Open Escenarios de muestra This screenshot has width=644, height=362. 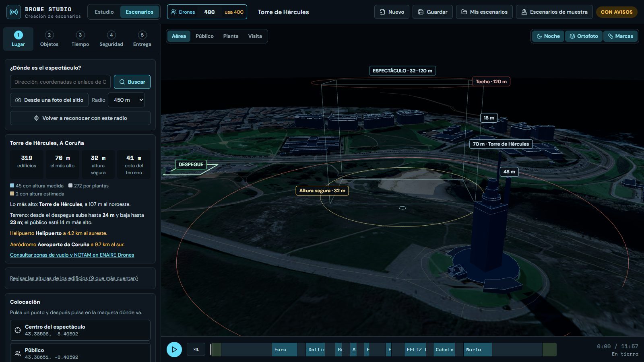click(554, 12)
